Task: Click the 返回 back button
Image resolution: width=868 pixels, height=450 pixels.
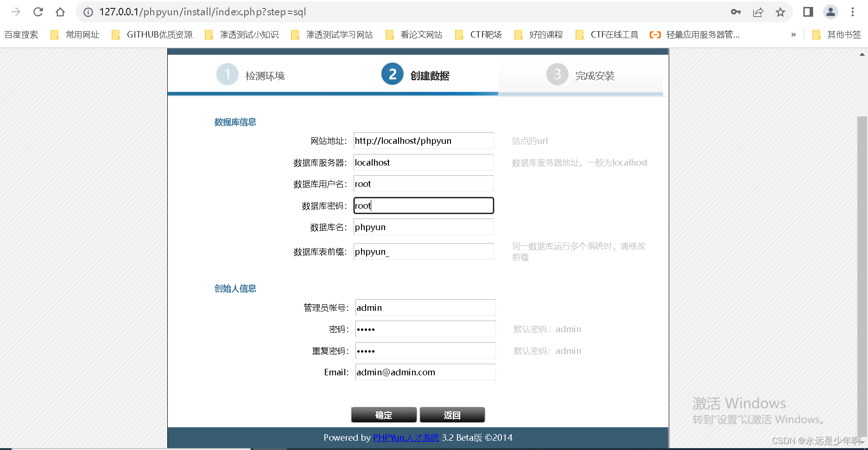Action: click(452, 415)
